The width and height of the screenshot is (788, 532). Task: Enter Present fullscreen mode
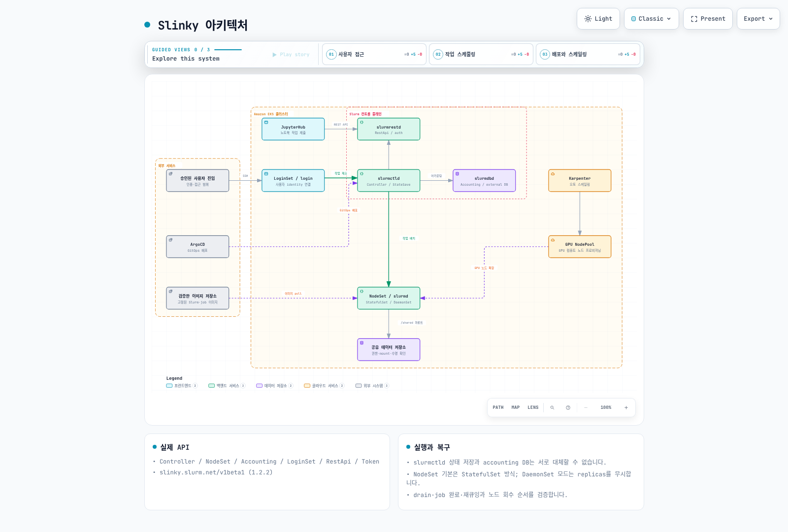tap(708, 19)
